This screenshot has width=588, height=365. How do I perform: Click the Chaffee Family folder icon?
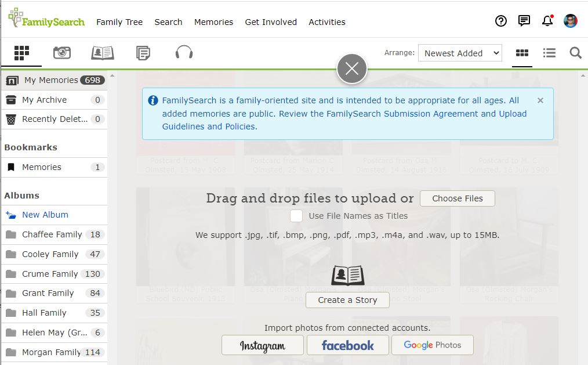pos(11,235)
